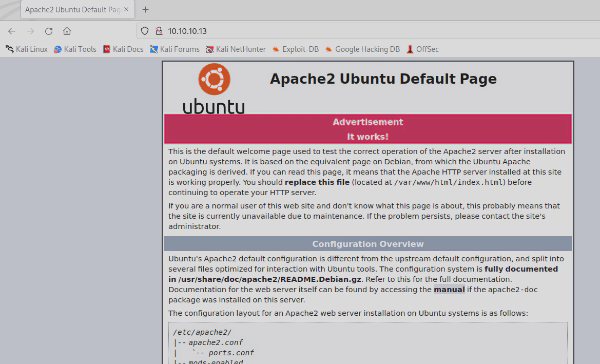The image size is (600, 364).
Task: Open the Kali Docs bookmark
Action: (x=123, y=49)
